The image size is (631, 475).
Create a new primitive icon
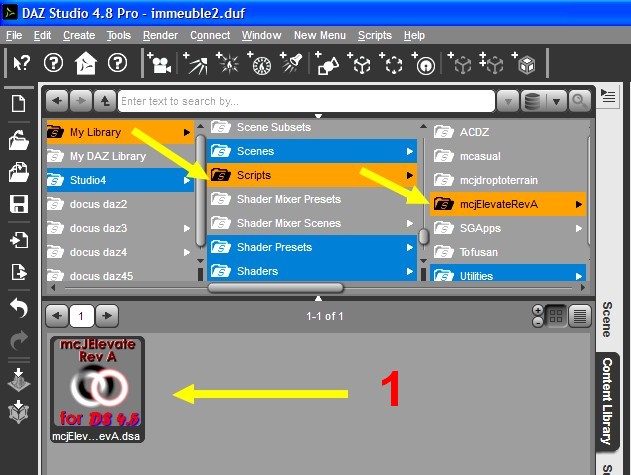(x=326, y=63)
